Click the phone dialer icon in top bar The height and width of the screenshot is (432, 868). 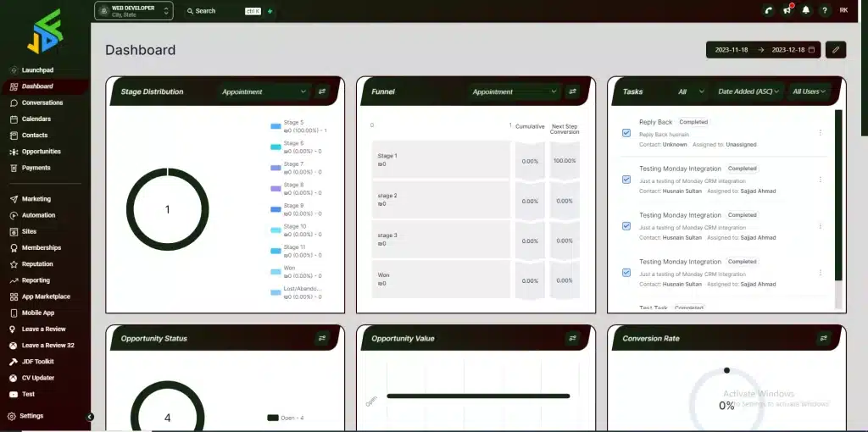768,10
